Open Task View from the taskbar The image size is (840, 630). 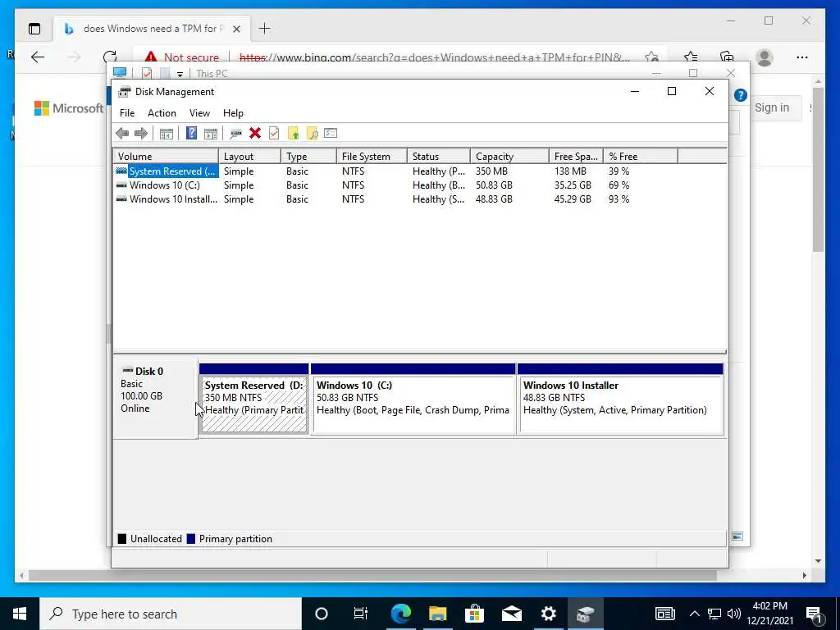click(x=361, y=614)
